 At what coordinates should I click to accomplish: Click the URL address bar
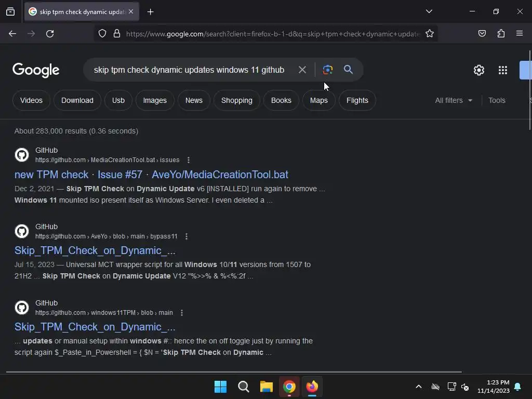pyautogui.click(x=273, y=34)
